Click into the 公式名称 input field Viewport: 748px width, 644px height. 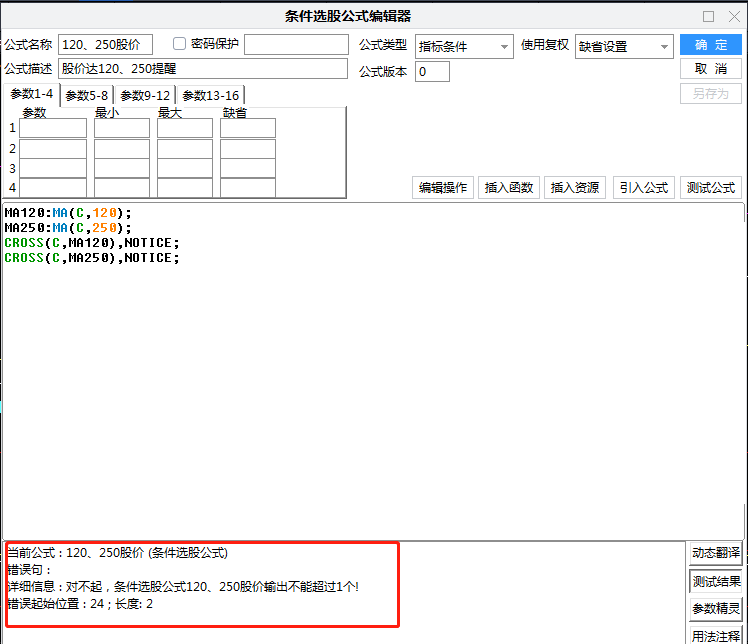point(105,45)
